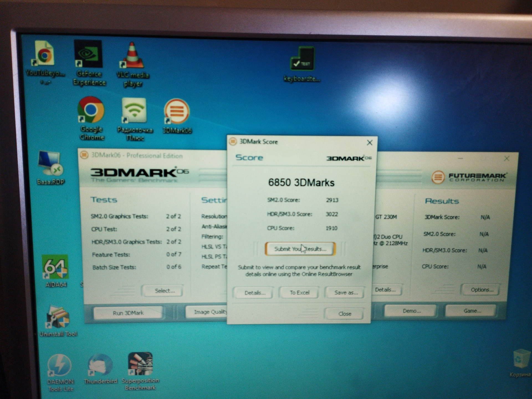This screenshot has width=532, height=399.
Task: Click the 6850 3DMarks score text
Action: pyautogui.click(x=301, y=183)
